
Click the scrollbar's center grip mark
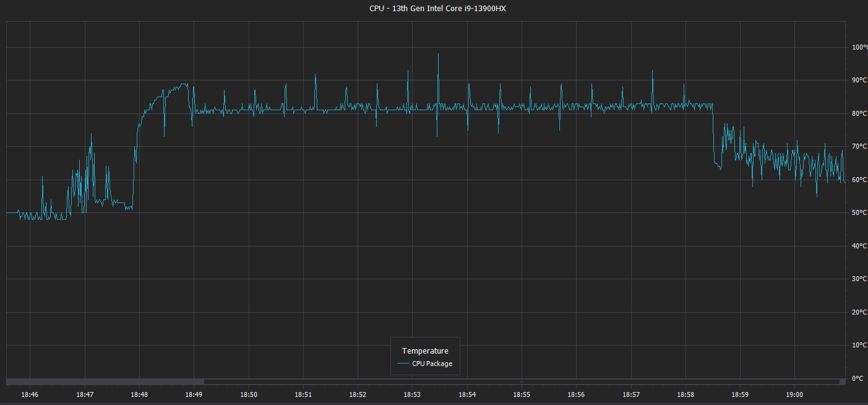pyautogui.click(x=522, y=381)
